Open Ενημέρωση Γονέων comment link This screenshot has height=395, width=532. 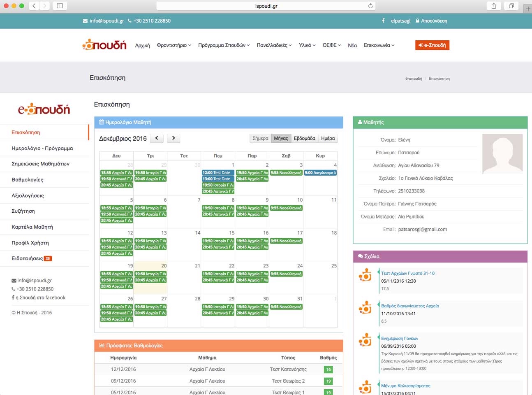pyautogui.click(x=400, y=338)
